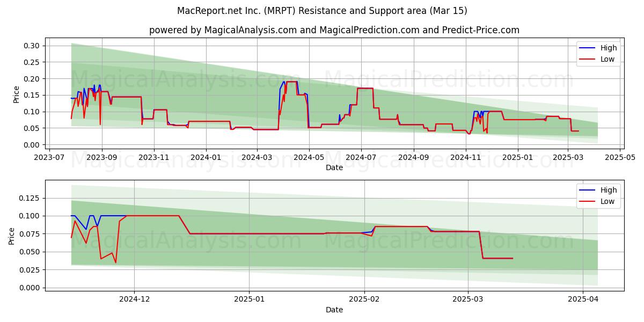Click the 2025-04 tick label on the bottom chart
The image size is (644, 322).
pyautogui.click(x=583, y=299)
